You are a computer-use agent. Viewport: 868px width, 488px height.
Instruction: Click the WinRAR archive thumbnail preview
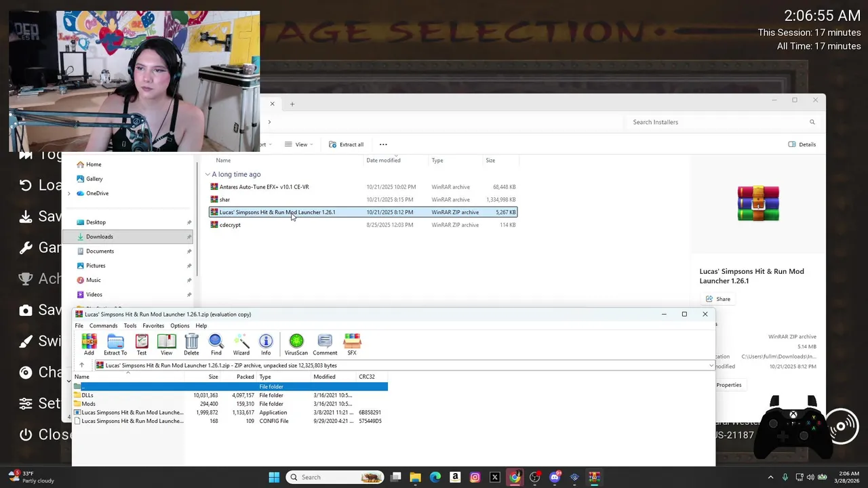click(758, 203)
